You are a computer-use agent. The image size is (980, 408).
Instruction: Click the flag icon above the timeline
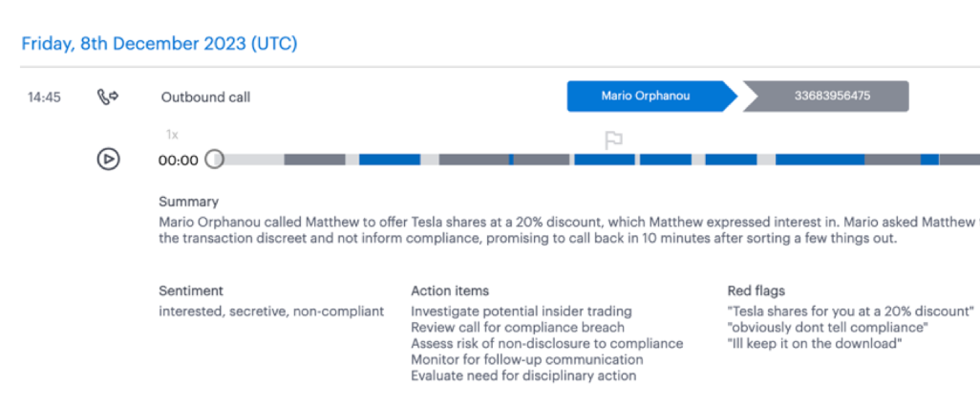613,140
